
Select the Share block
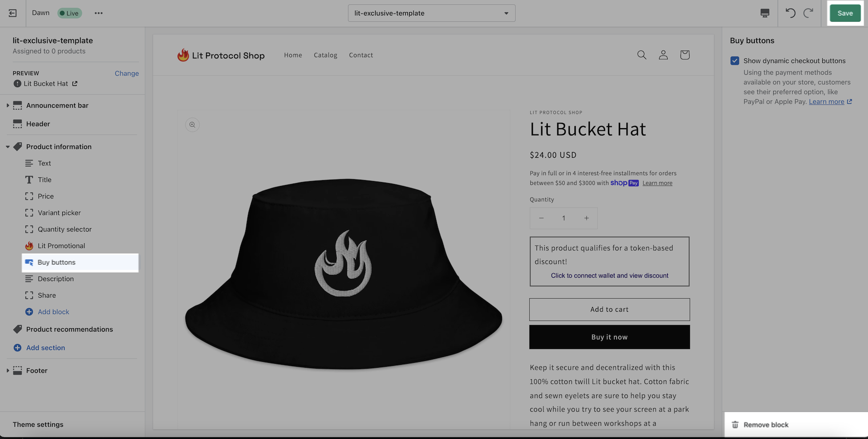tap(47, 295)
